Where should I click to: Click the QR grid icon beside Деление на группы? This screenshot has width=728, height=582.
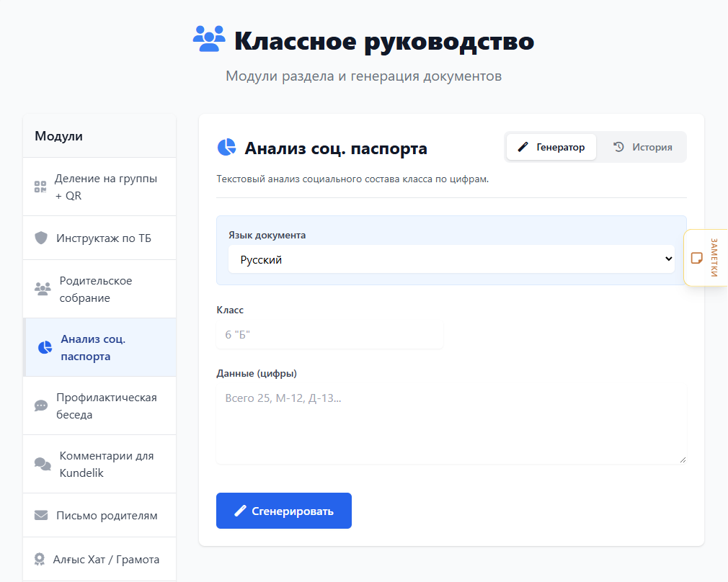[x=40, y=187]
